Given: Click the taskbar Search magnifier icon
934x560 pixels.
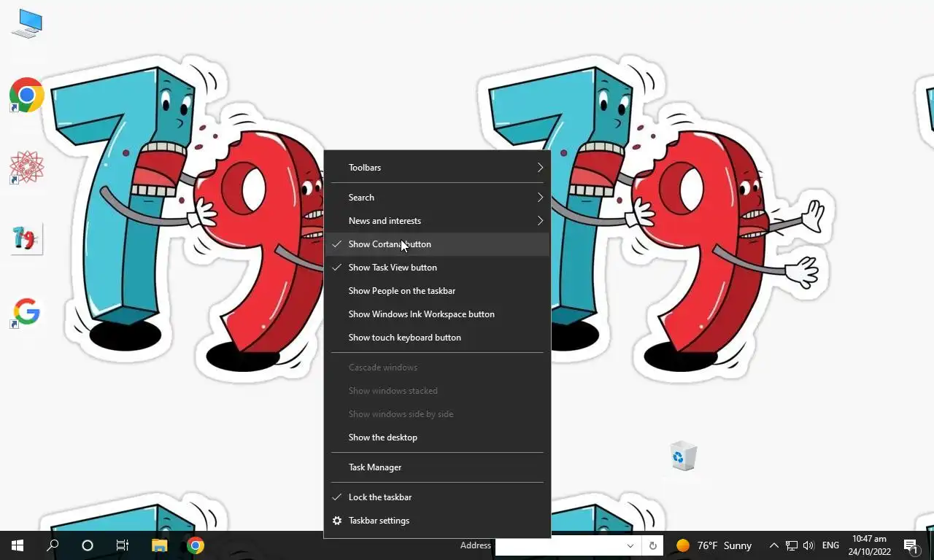Looking at the screenshot, I should [53, 545].
